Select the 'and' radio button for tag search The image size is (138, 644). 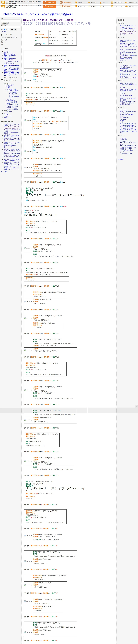pyautogui.click(x=5, y=29)
